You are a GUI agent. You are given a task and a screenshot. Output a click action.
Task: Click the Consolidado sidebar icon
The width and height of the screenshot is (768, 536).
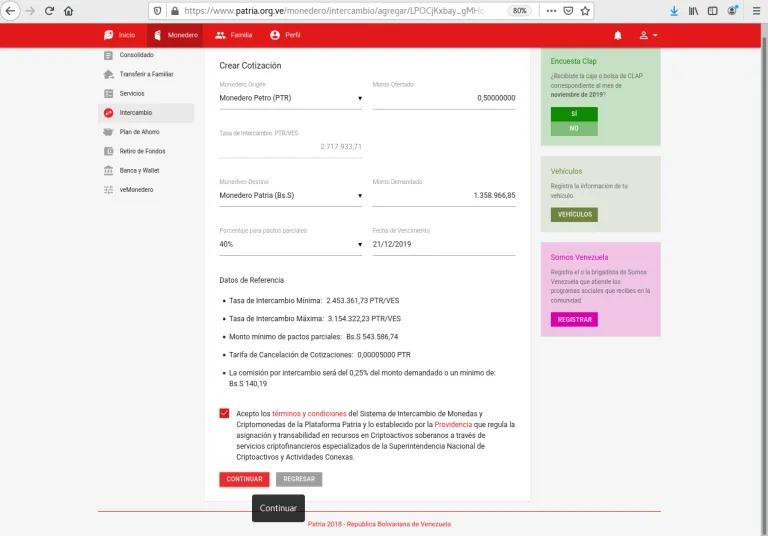point(108,55)
